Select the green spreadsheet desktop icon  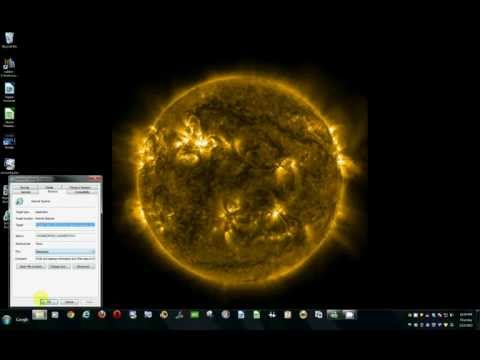(9, 117)
